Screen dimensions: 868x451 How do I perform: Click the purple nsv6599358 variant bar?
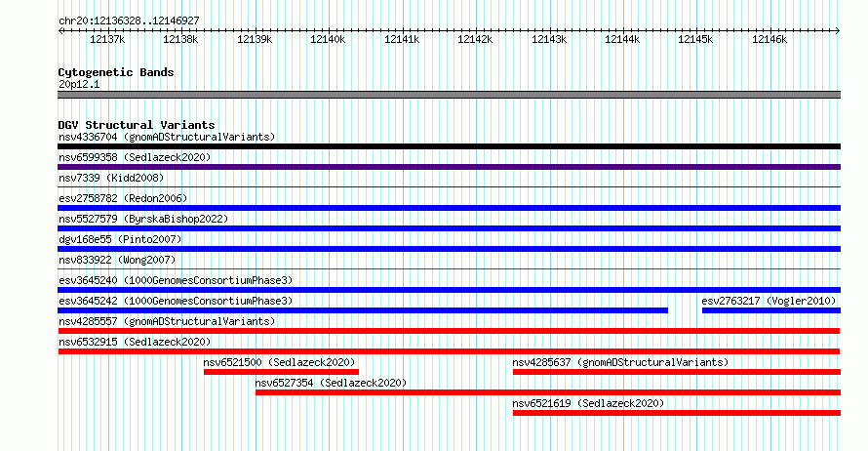click(x=449, y=167)
